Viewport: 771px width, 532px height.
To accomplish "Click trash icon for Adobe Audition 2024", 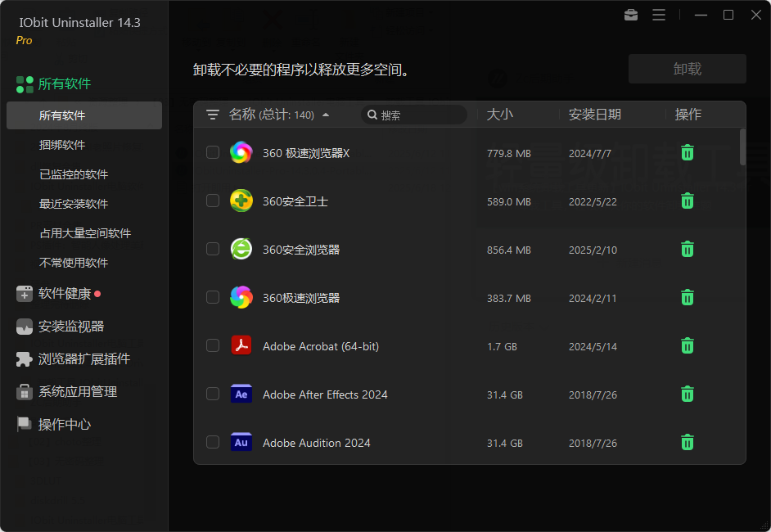I will point(688,442).
